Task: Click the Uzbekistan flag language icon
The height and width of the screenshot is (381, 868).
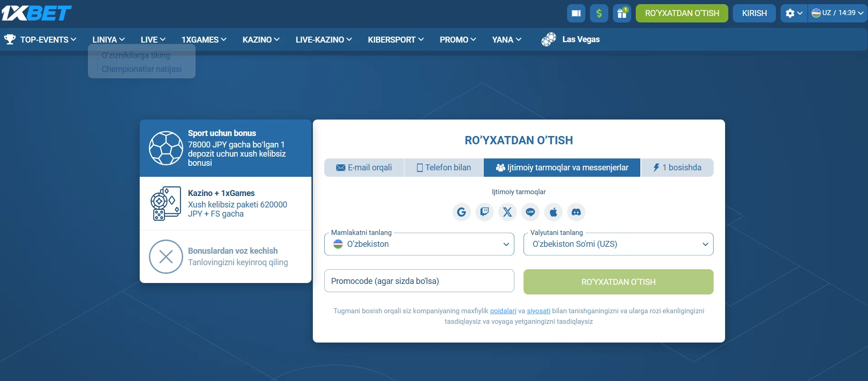Action: pos(816,13)
